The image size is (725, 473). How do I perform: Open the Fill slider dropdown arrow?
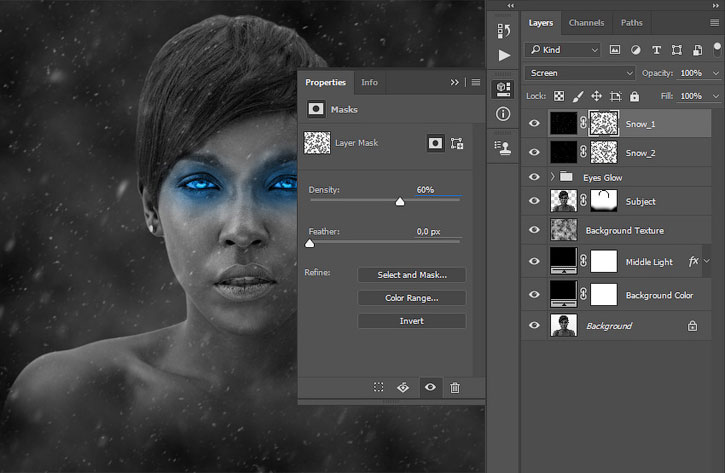click(716, 96)
